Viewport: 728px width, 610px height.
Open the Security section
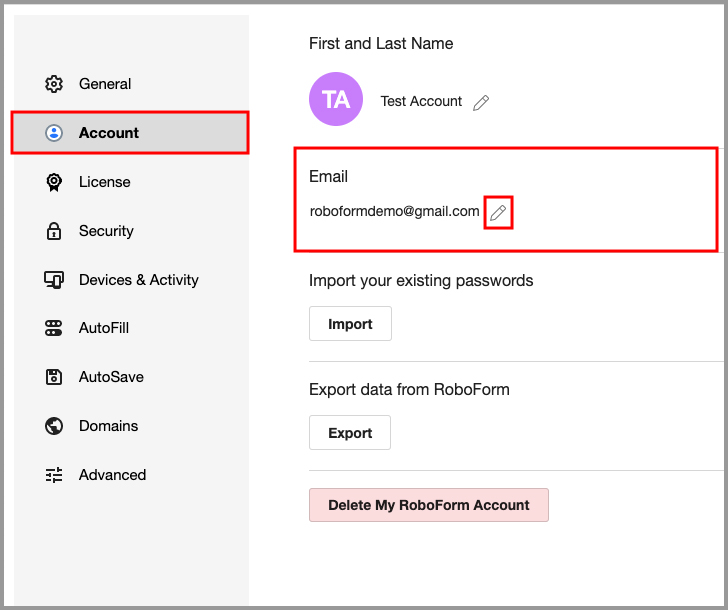click(x=106, y=231)
